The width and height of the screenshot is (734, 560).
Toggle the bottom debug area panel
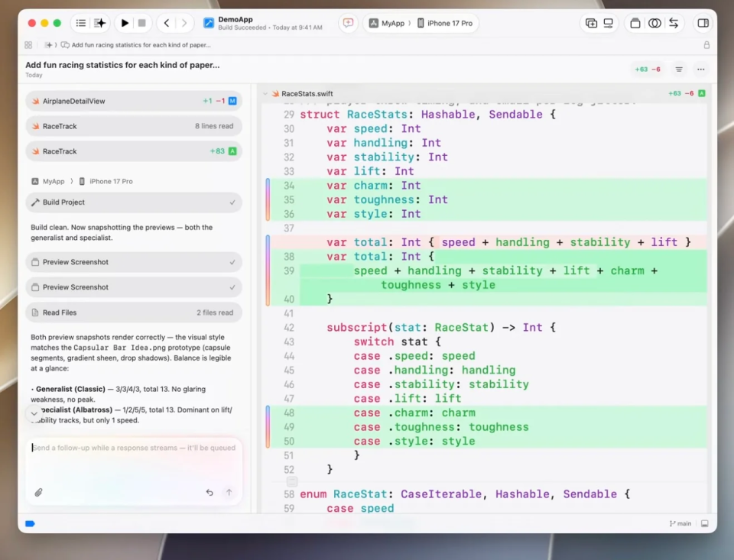(704, 523)
